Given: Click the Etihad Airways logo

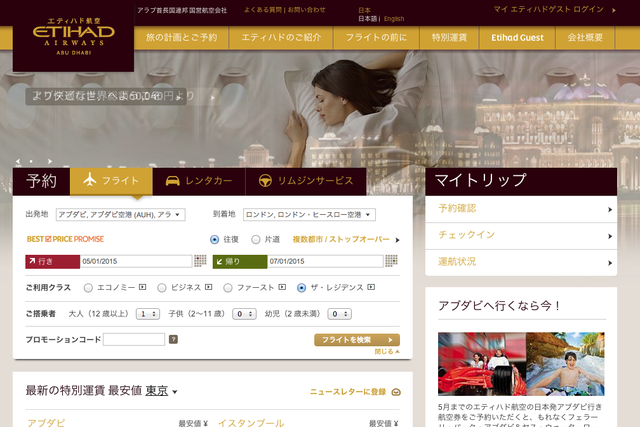Looking at the screenshot, I should 73,36.
